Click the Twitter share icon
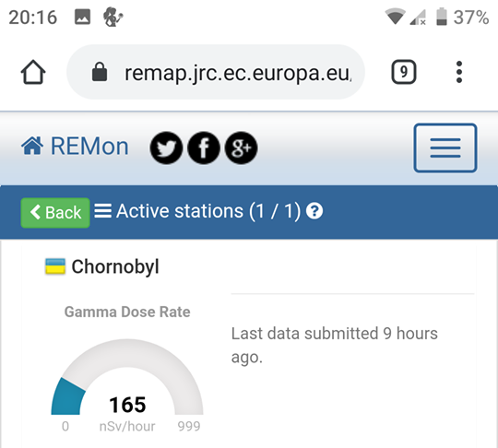498x448 pixels. click(166, 147)
